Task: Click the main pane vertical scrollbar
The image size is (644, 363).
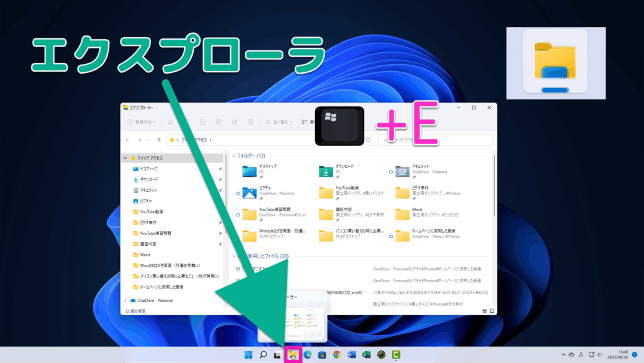Action: (x=494, y=186)
